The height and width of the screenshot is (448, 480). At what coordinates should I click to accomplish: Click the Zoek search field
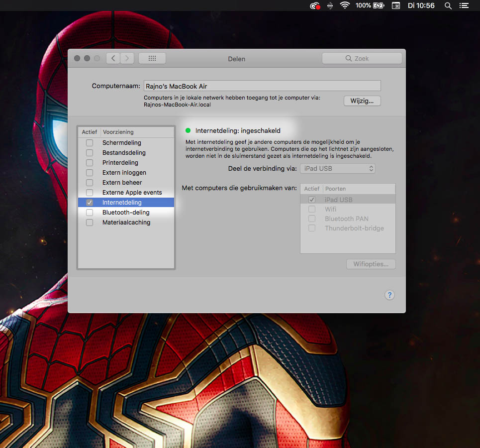click(x=362, y=58)
